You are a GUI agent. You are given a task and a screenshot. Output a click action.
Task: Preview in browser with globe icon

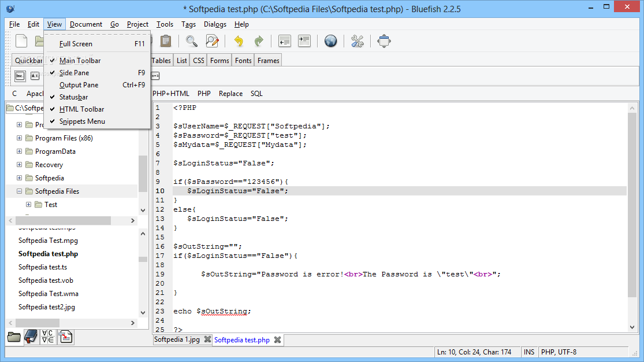point(330,41)
